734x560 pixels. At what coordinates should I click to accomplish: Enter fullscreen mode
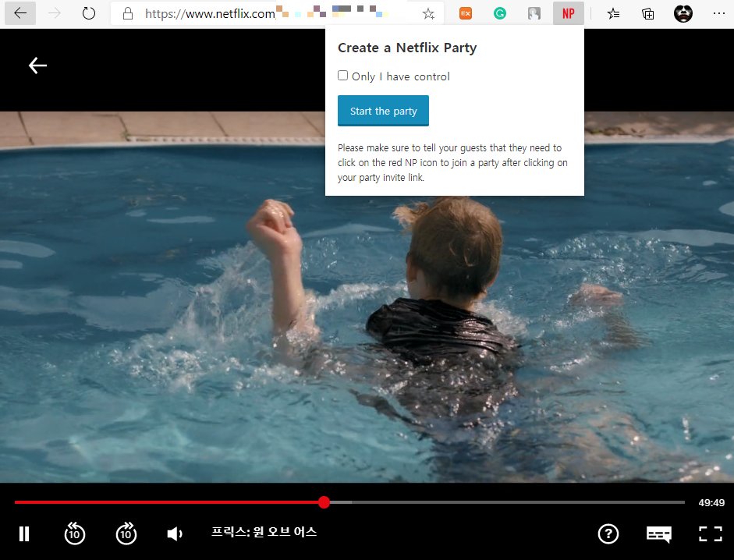[x=710, y=533]
